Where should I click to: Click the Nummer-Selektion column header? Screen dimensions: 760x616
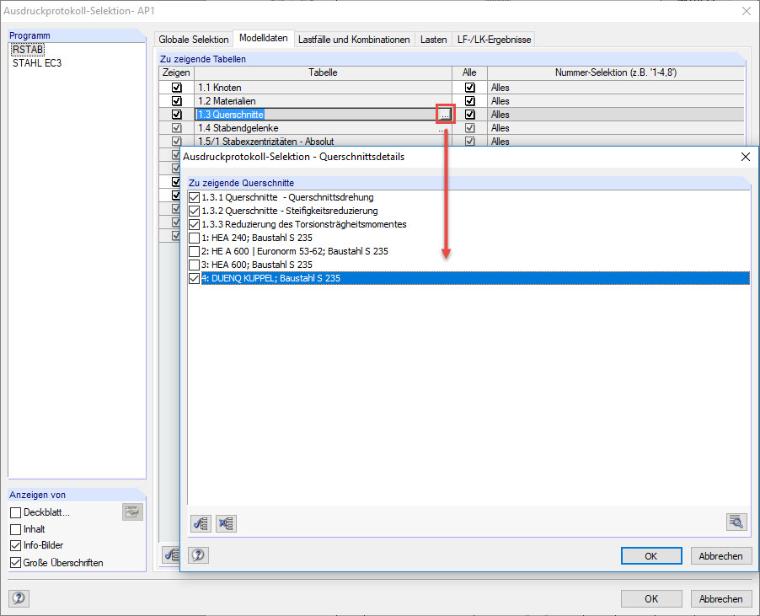click(x=616, y=73)
